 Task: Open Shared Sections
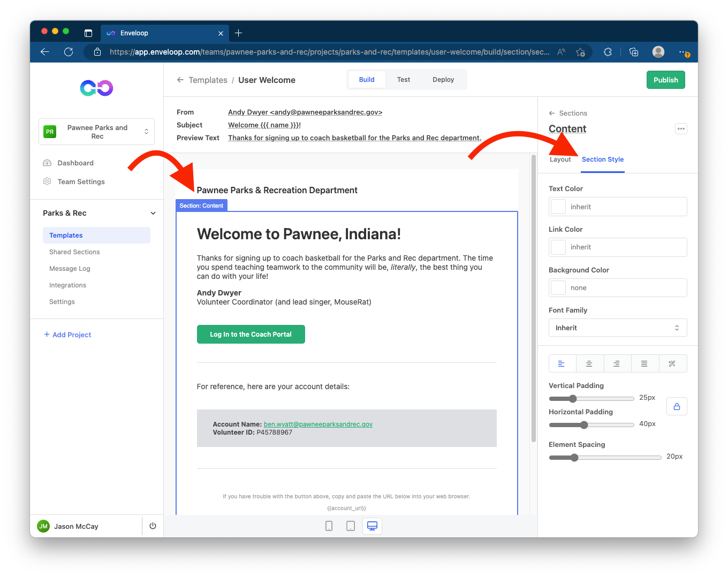(74, 252)
